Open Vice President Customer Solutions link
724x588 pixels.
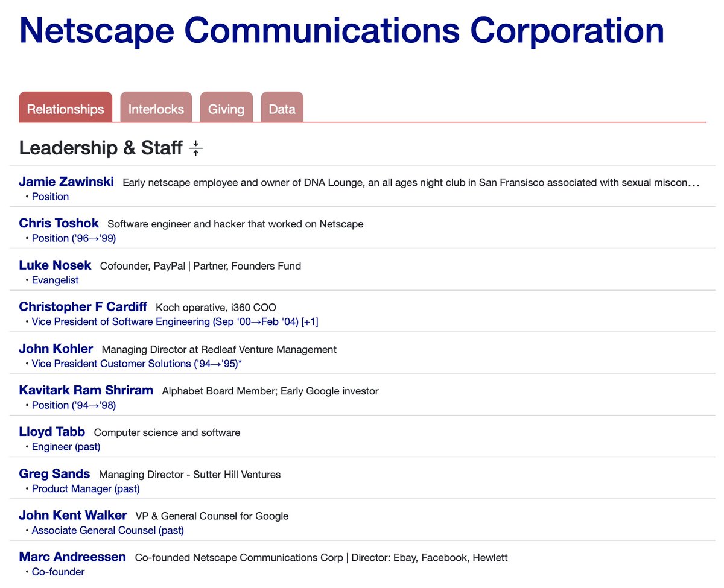(136, 364)
